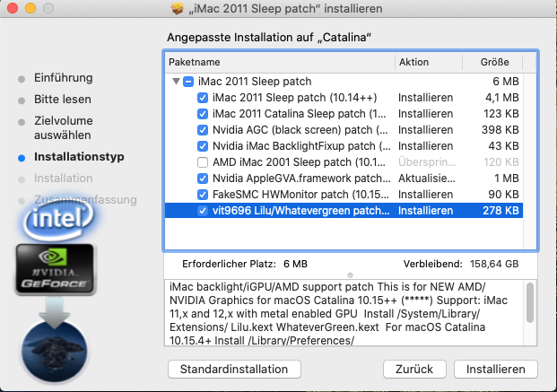Click the 398 KB size value
The width and height of the screenshot is (557, 392).
tap(500, 130)
